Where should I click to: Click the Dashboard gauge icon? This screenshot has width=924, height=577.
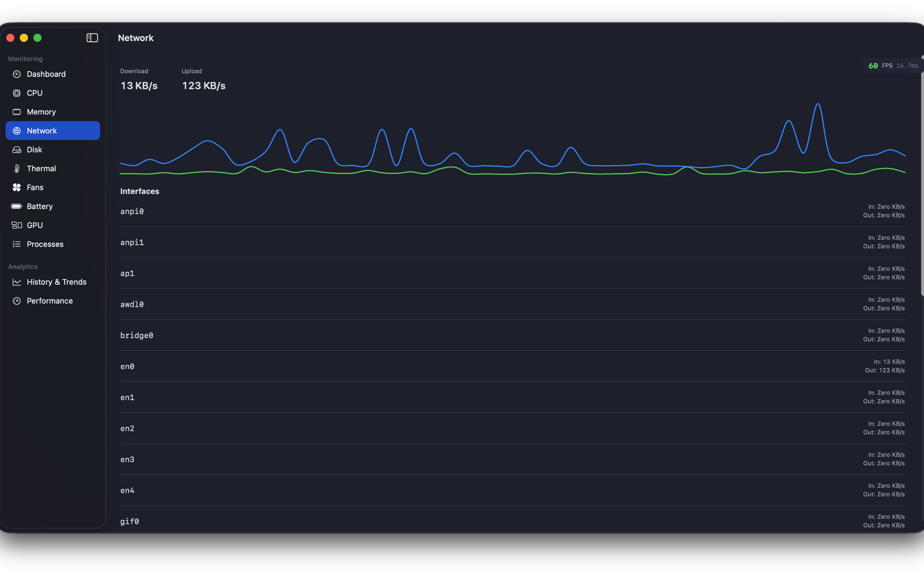click(x=17, y=74)
